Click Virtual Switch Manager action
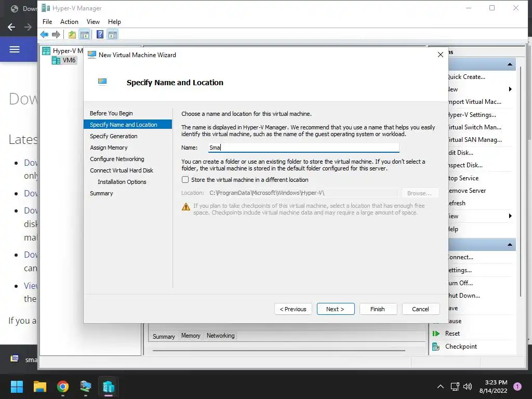Image resolution: width=532 pixels, height=399 pixels. [475, 127]
